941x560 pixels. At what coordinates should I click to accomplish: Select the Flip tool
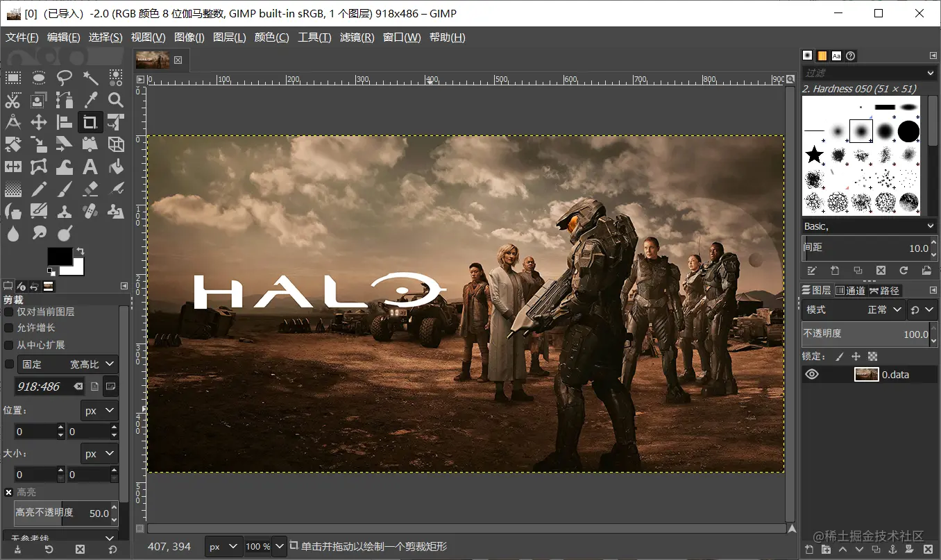[13, 167]
